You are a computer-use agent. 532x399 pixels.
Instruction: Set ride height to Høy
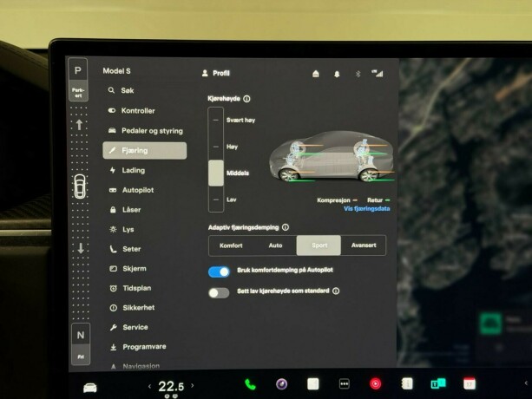(232, 147)
